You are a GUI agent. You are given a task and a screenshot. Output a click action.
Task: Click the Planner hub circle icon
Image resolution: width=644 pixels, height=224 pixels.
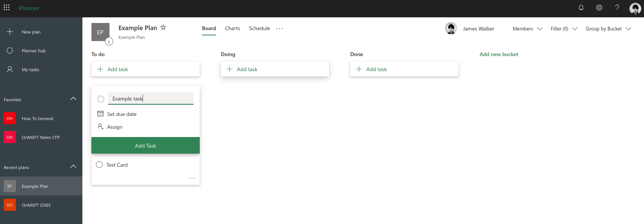click(10, 50)
